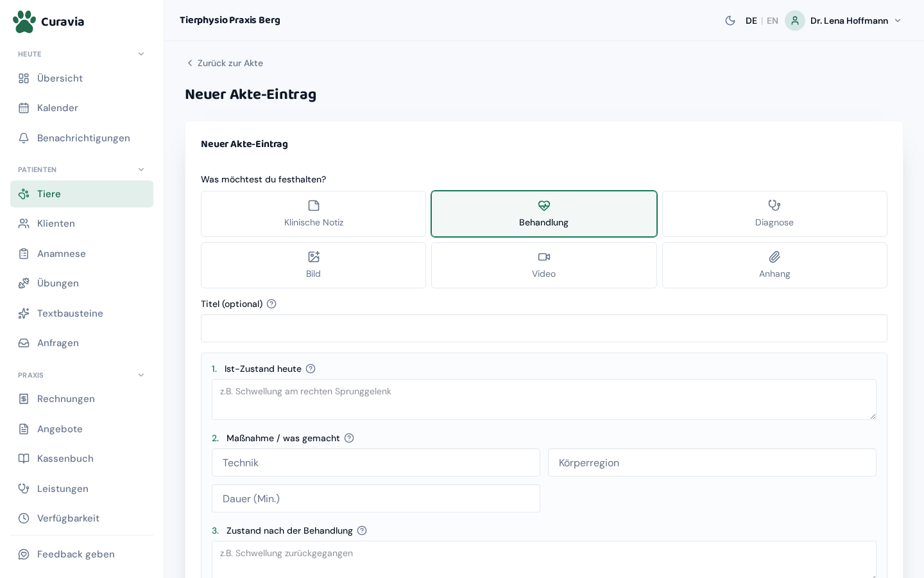
Task: Click the Leistungen stethoscope icon
Action: [x=24, y=489]
